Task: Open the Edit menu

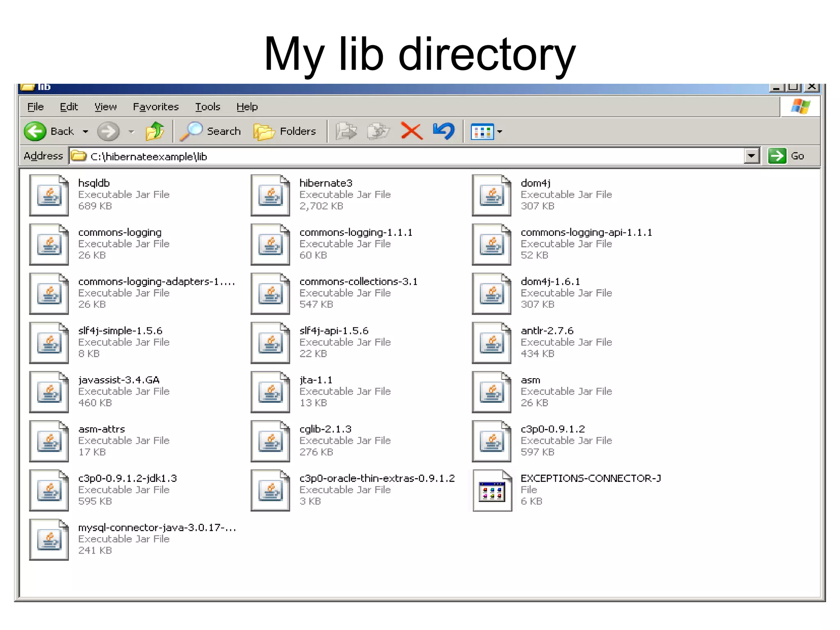Action: [68, 107]
